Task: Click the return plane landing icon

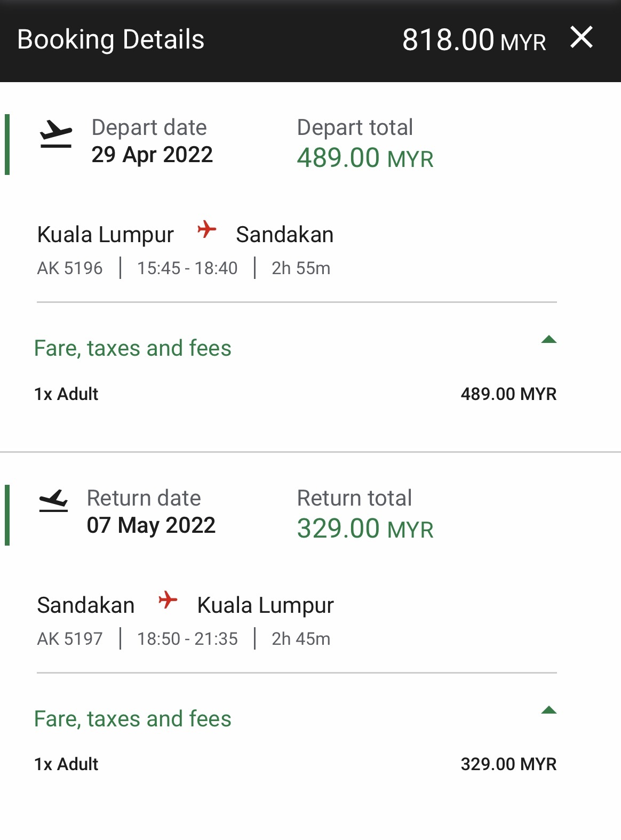Action: tap(53, 502)
